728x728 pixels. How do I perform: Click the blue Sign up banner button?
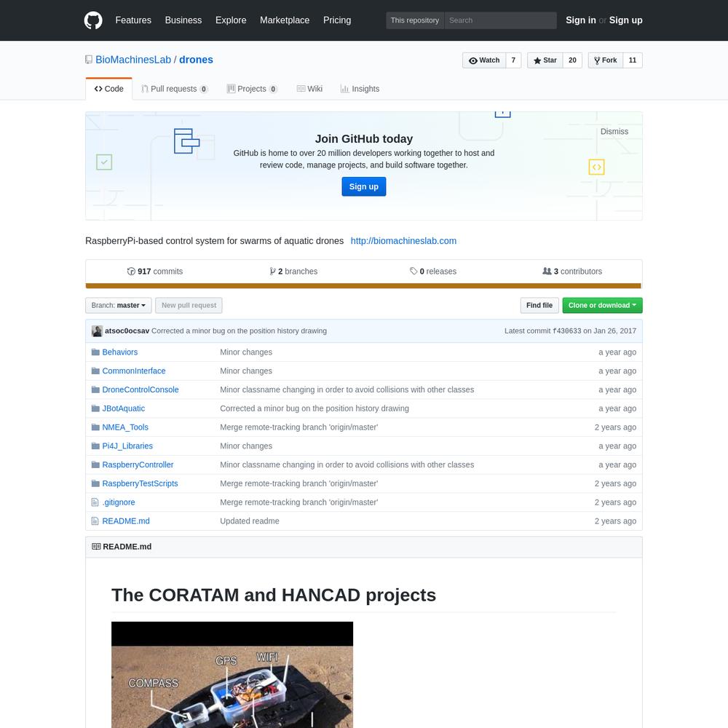point(364,186)
